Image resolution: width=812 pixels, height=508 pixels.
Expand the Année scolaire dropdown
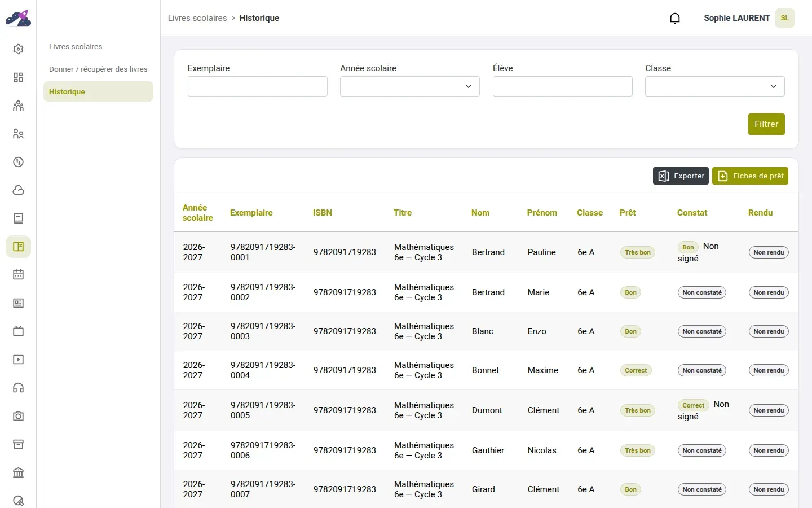pos(410,86)
